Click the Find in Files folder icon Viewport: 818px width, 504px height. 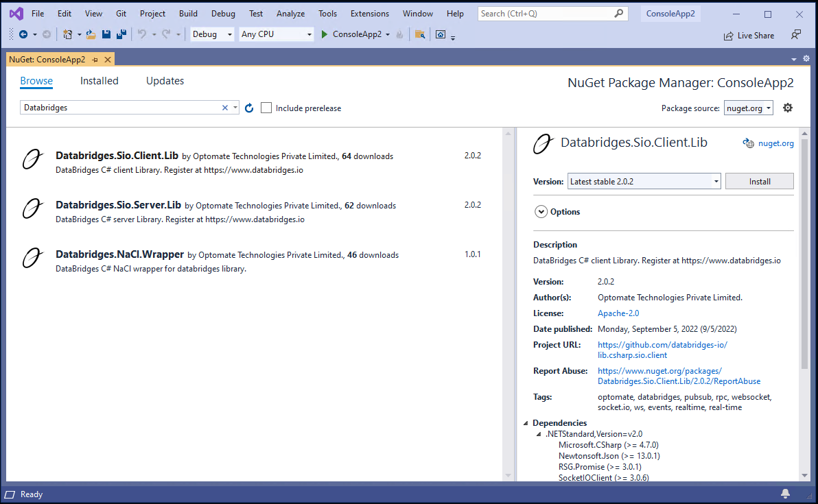pos(421,34)
